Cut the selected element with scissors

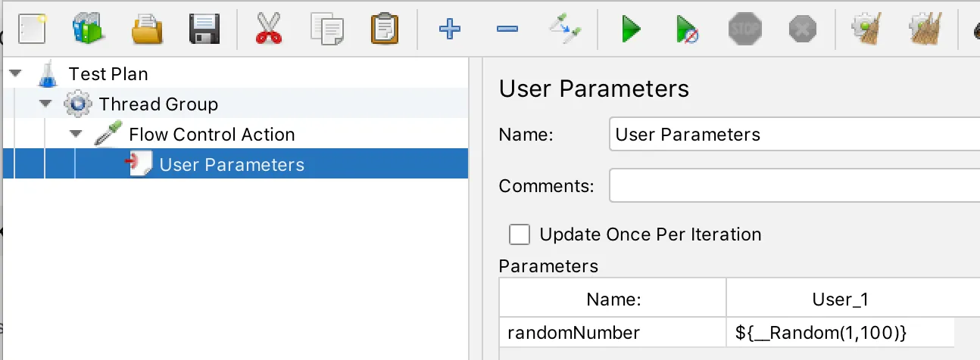pos(269,29)
